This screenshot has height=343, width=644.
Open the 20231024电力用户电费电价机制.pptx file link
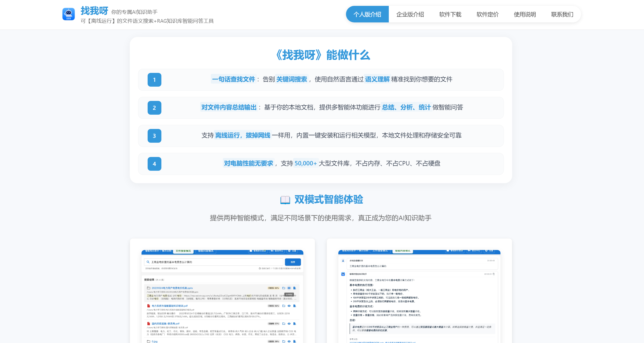[172, 288]
